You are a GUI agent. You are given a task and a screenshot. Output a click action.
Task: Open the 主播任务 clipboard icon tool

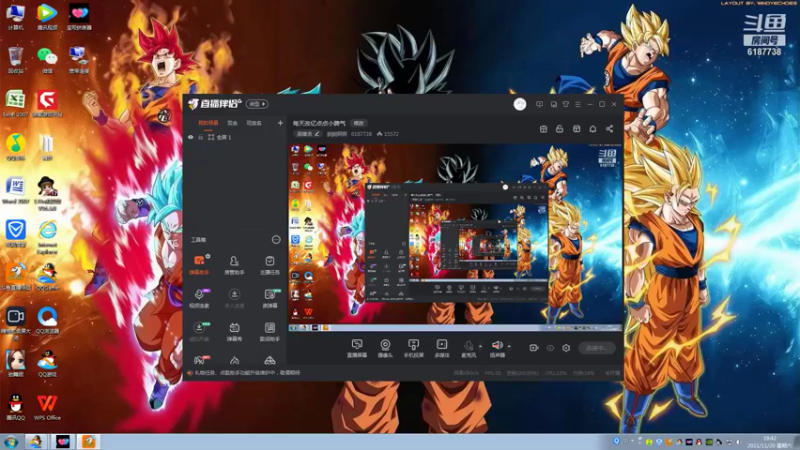[x=269, y=264]
